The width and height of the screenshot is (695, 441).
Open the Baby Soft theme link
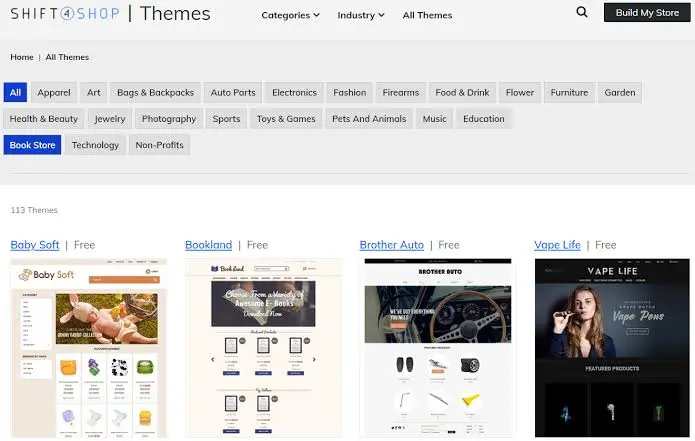point(35,245)
